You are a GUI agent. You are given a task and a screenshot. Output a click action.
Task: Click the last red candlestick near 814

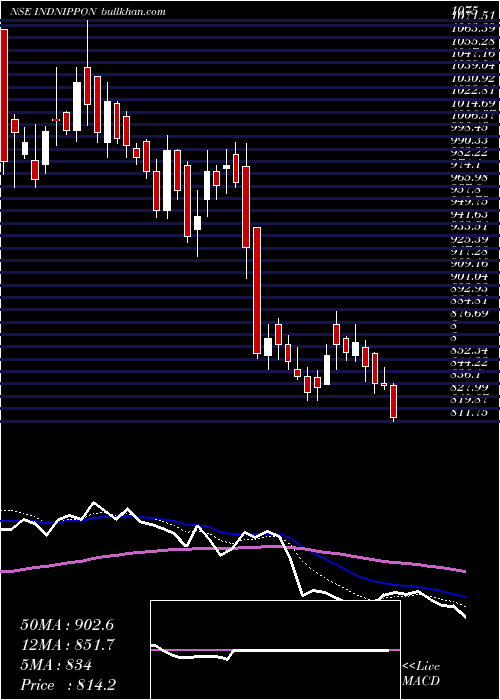(x=393, y=401)
